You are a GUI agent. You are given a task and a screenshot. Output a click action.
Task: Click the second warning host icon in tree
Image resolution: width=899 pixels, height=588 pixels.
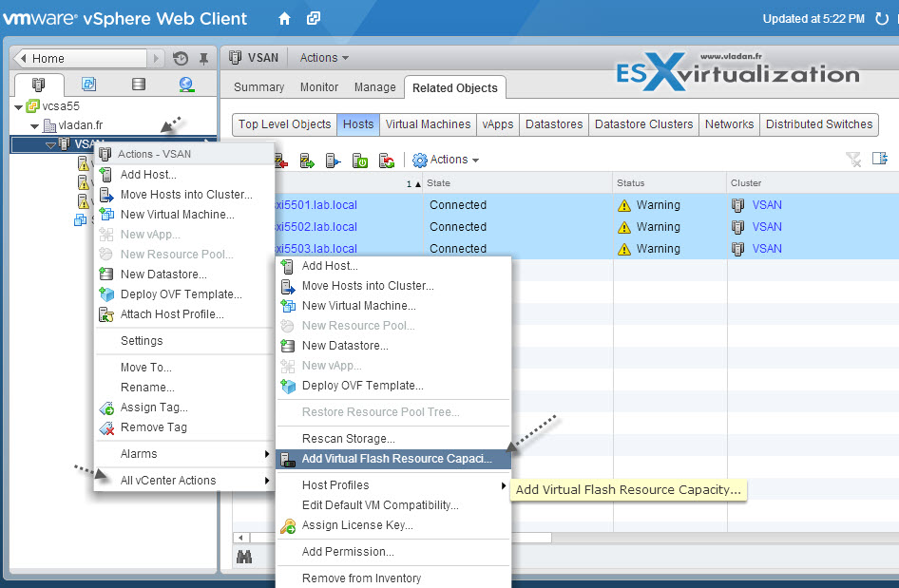[84, 182]
